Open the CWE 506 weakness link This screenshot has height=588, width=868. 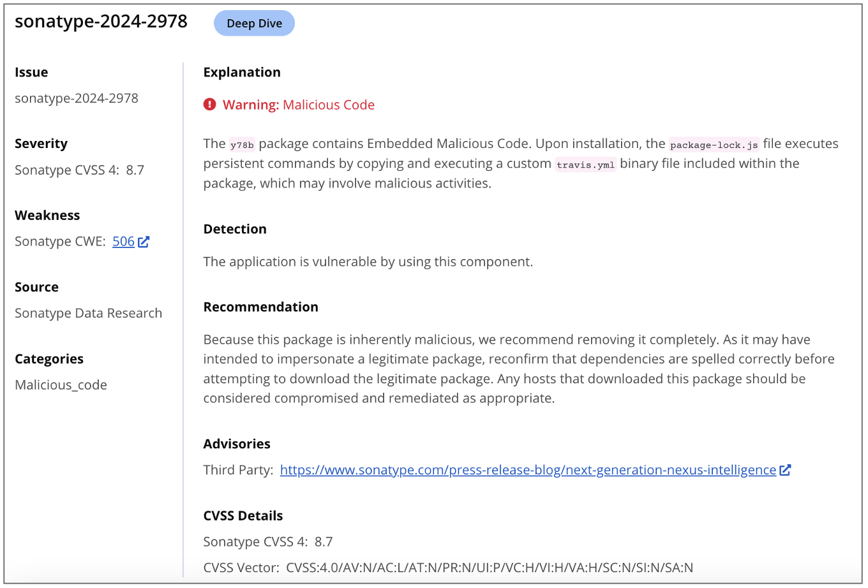[123, 242]
